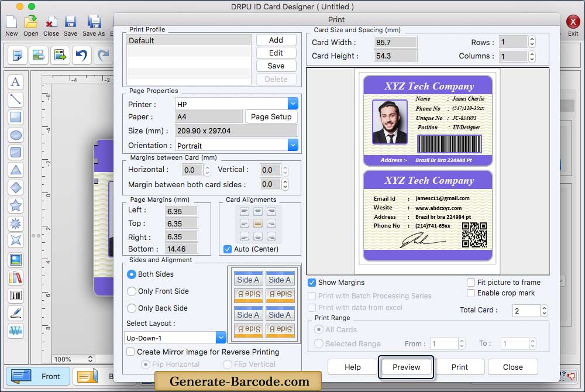The image size is (585, 392).
Task: Switch to the Front card tab
Action: tap(37, 376)
